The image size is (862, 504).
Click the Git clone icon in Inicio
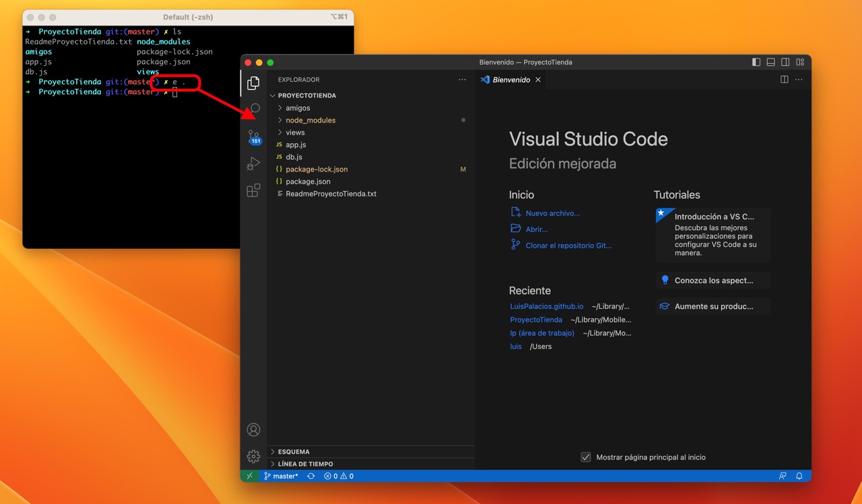click(516, 245)
